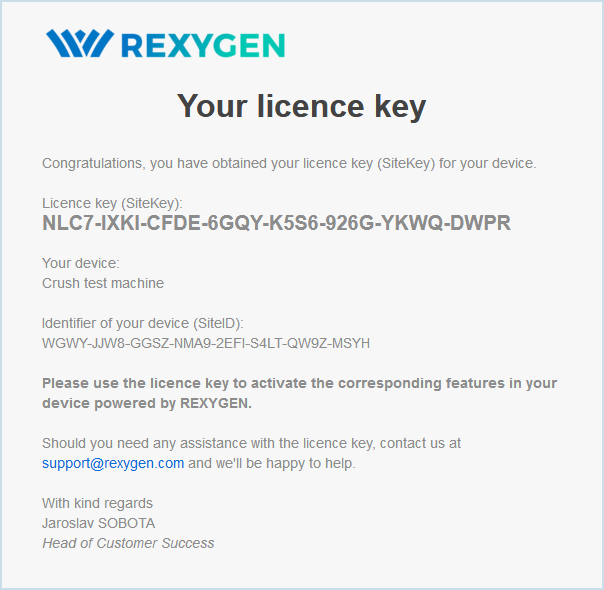The width and height of the screenshot is (604, 590).
Task: Click the 'With kind regards' closing
Action: point(97,503)
